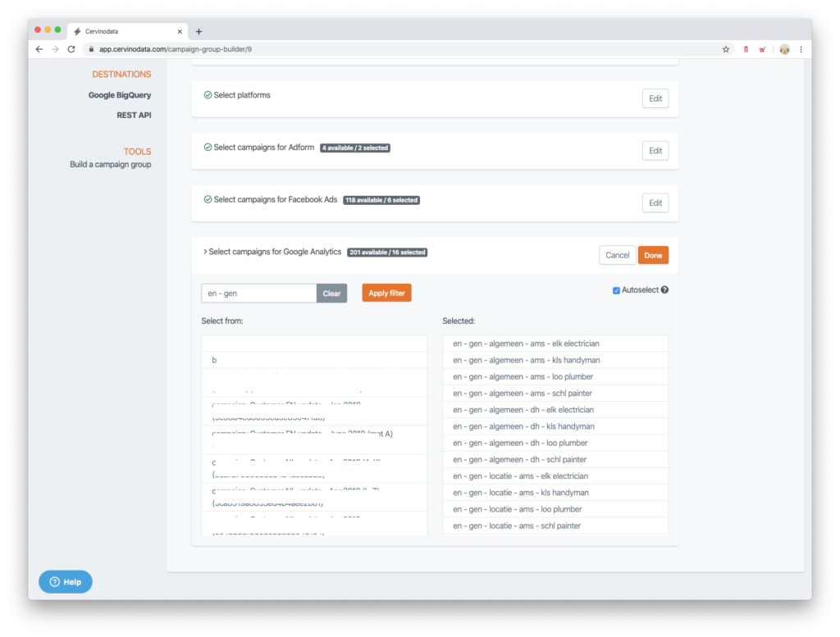Select 'en - gen - algemeen - dh - elk electrician'

[555, 410]
